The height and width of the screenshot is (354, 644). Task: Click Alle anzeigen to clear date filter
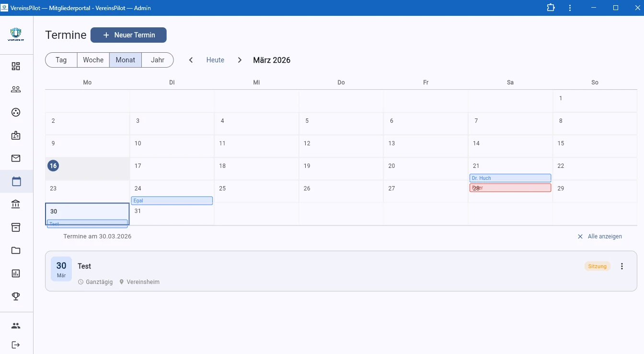point(600,236)
